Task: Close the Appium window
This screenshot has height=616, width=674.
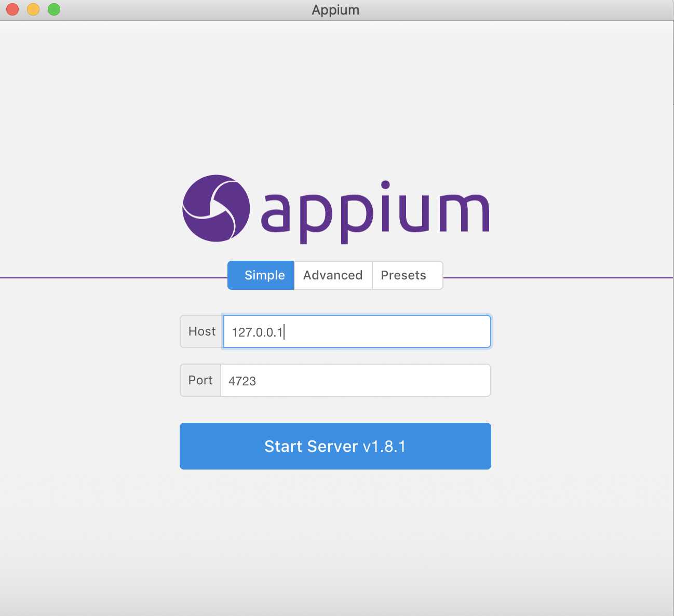Action: click(x=12, y=9)
